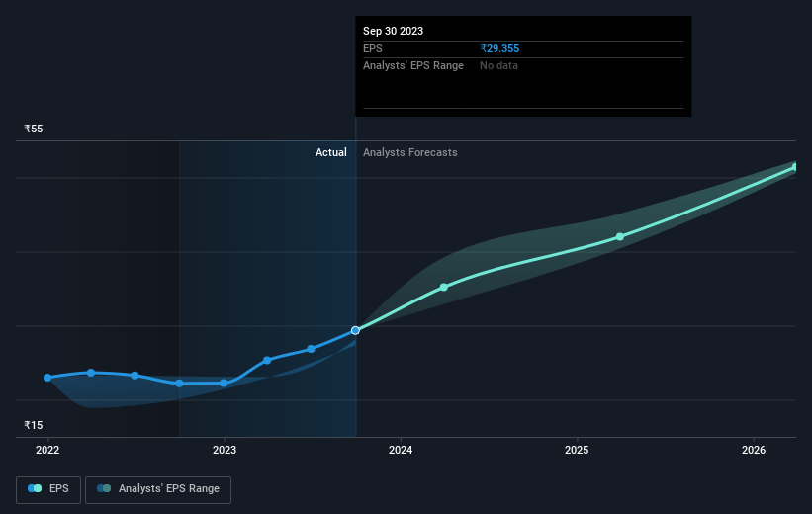Click the 2022 x-axis label
812x514 pixels.
click(47, 450)
